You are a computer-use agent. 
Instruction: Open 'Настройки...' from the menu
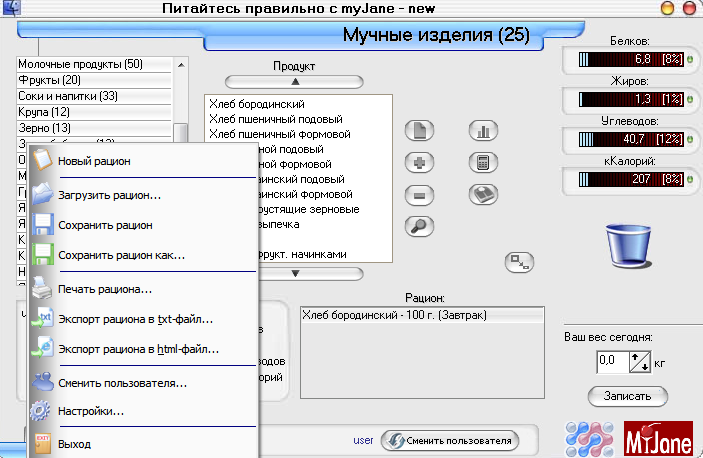point(91,410)
